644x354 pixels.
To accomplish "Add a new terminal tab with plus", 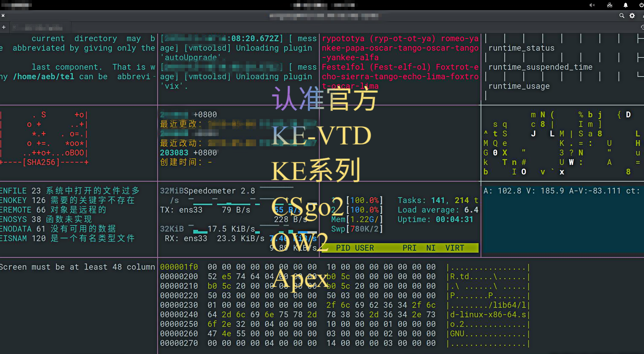I will point(4,27).
